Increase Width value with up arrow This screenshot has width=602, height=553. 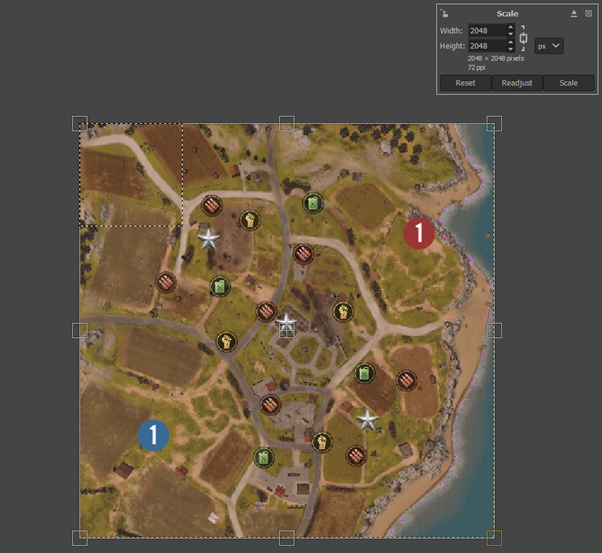[x=510, y=27]
